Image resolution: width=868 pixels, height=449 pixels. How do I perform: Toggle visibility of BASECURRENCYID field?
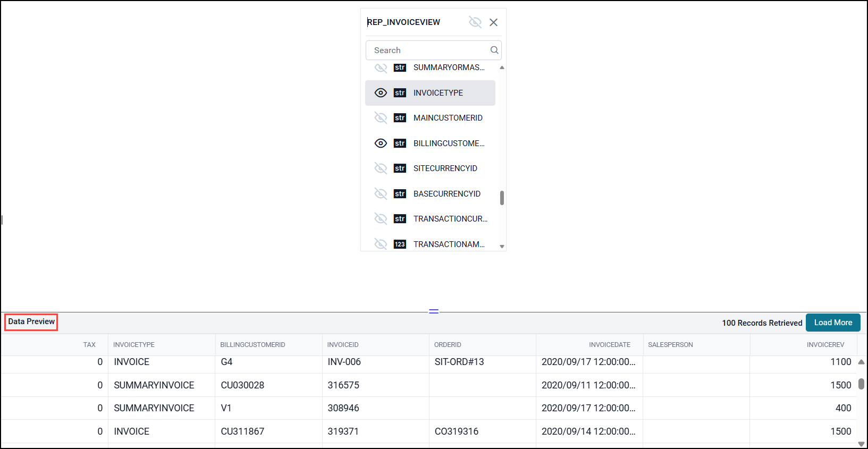(x=381, y=194)
